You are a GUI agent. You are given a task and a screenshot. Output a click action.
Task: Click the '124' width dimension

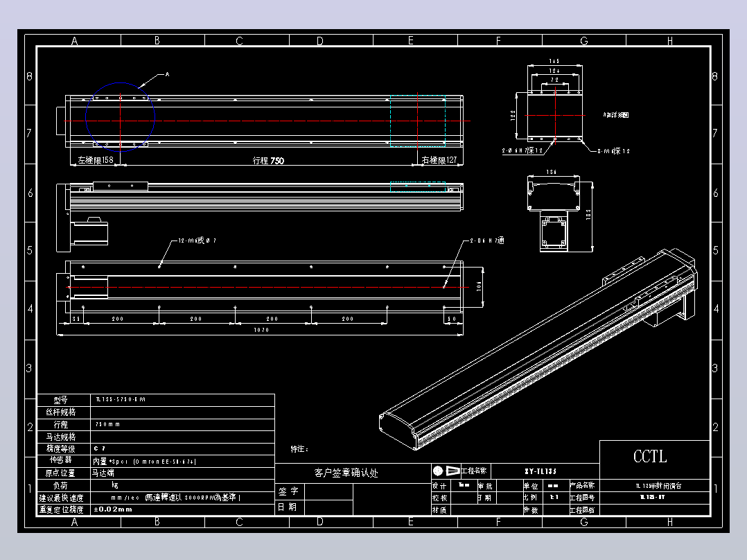coord(554,71)
